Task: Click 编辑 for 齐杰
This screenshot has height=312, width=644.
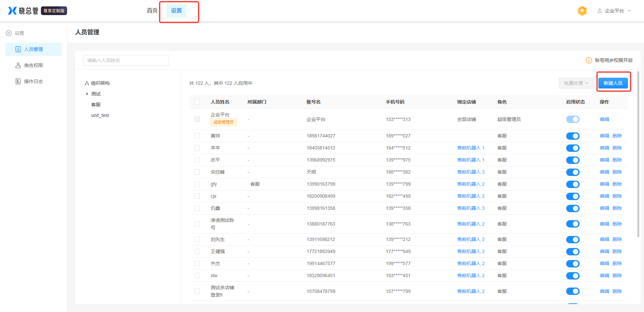Action: [604, 263]
